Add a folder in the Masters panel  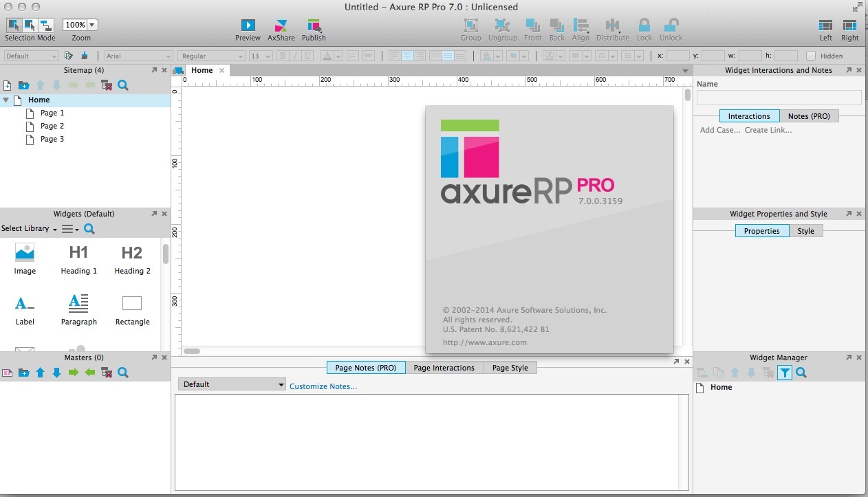(x=23, y=373)
